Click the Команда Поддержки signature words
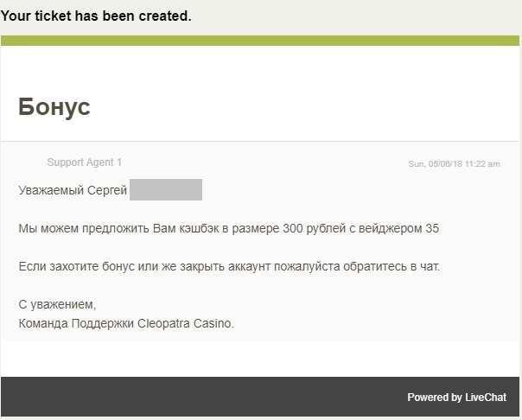This screenshot has width=522, height=420. click(76, 323)
